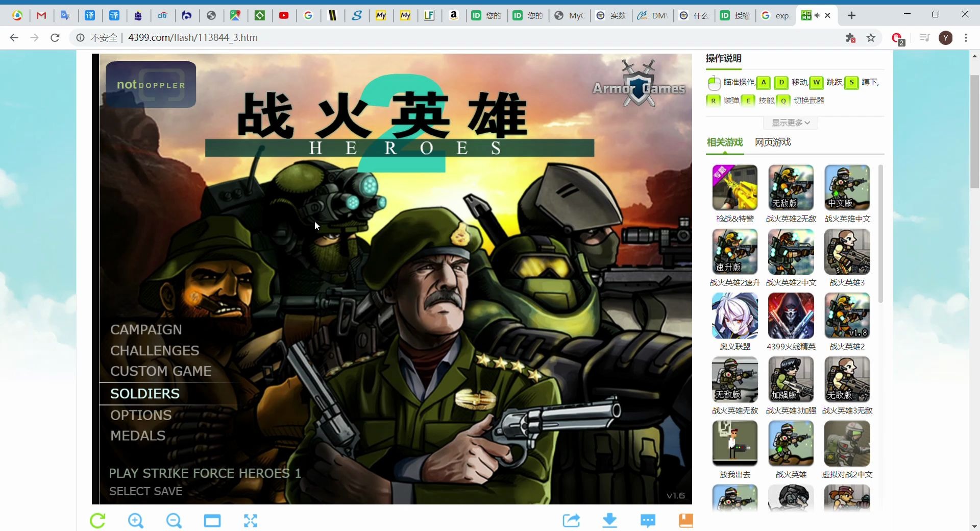Open the 战火英雄无敌 game thumbnail
Screen dimensions: 980x531
pyautogui.click(x=734, y=379)
